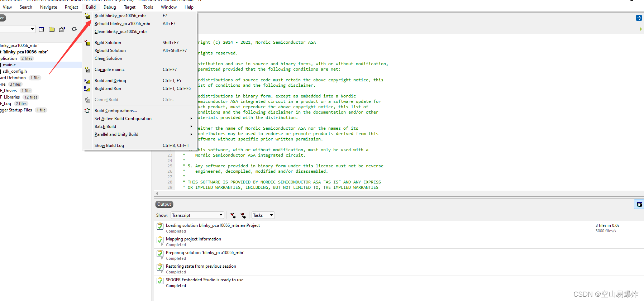This screenshot has height=301, width=644.
Task: Click the Compile main.c icon in menu
Action: [87, 70]
